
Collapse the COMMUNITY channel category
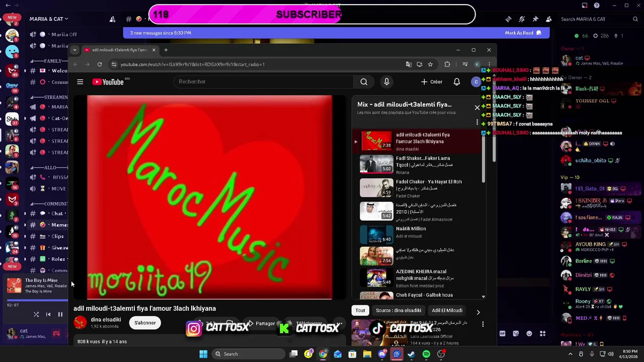coord(49,204)
